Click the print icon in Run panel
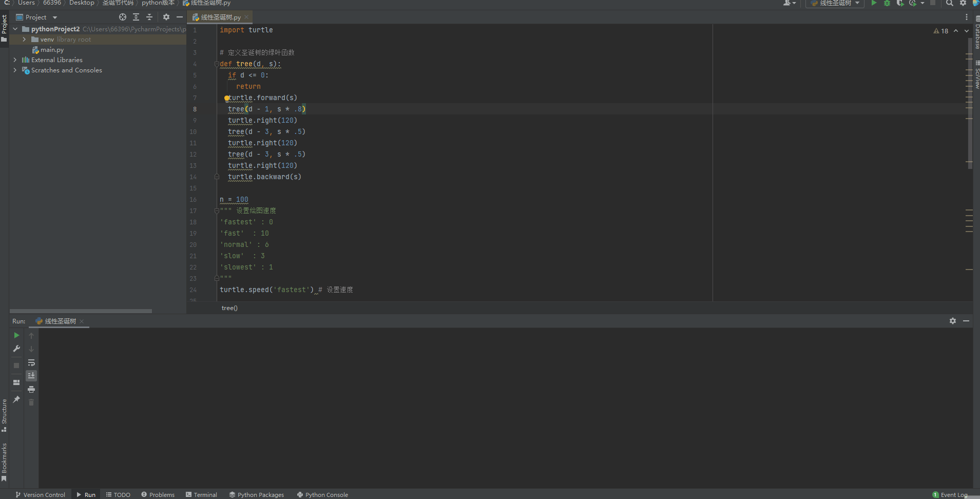 click(31, 389)
